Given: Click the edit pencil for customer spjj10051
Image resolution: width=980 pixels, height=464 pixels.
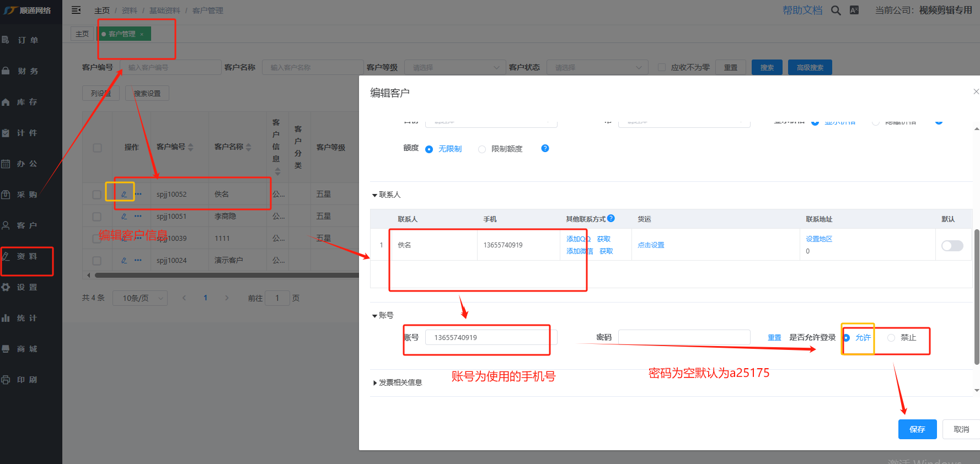Looking at the screenshot, I should coord(124,216).
